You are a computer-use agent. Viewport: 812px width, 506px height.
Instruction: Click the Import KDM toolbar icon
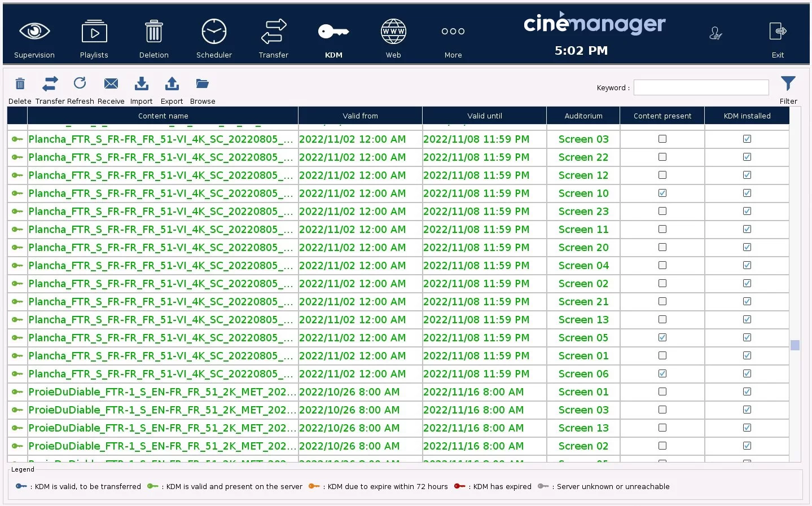[x=142, y=85]
